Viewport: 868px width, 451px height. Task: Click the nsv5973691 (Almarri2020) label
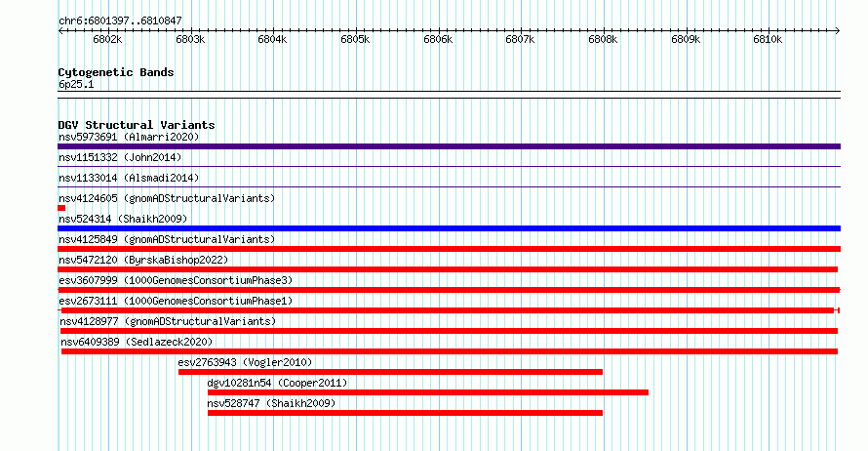pos(129,137)
